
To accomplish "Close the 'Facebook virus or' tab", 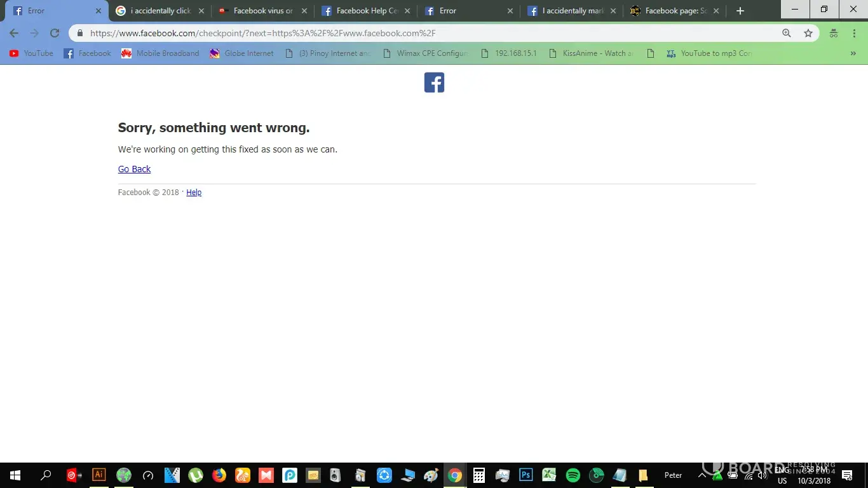I will click(304, 11).
